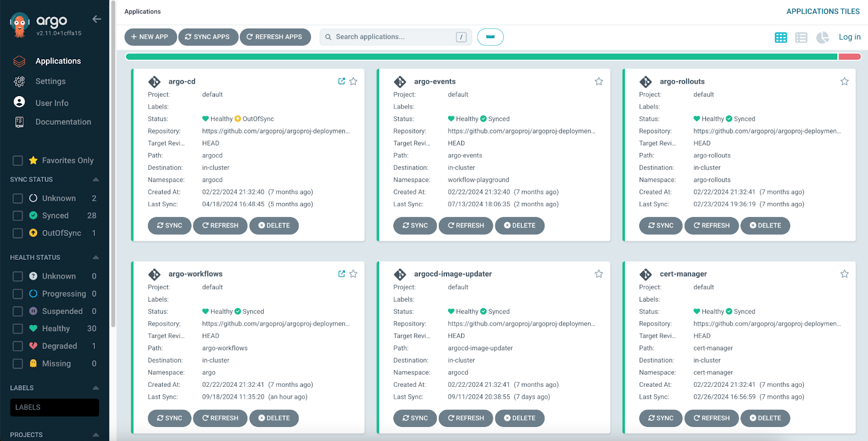Click the Log in link

click(x=850, y=37)
